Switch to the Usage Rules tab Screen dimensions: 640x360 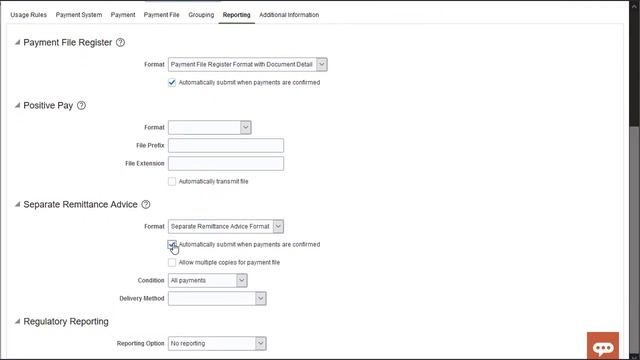click(x=29, y=15)
